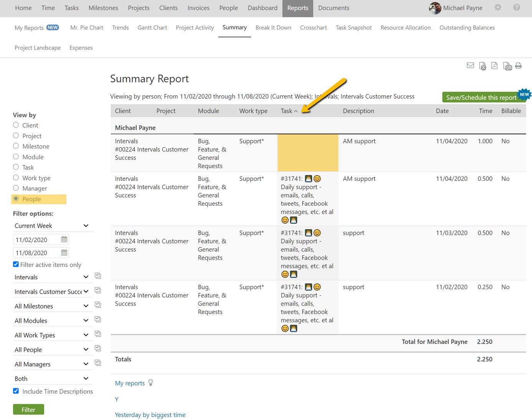Disable Include Time Descriptions checkbox

tap(16, 391)
